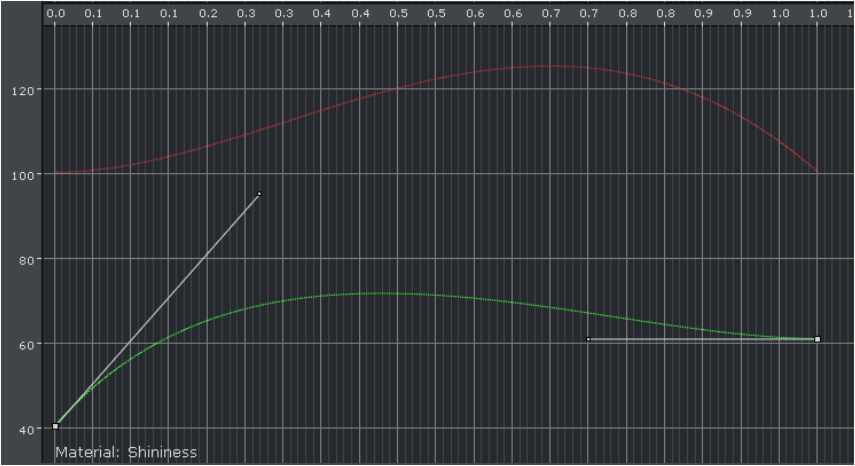
Task: Click the red curve's left starting point
Action: click(x=56, y=172)
